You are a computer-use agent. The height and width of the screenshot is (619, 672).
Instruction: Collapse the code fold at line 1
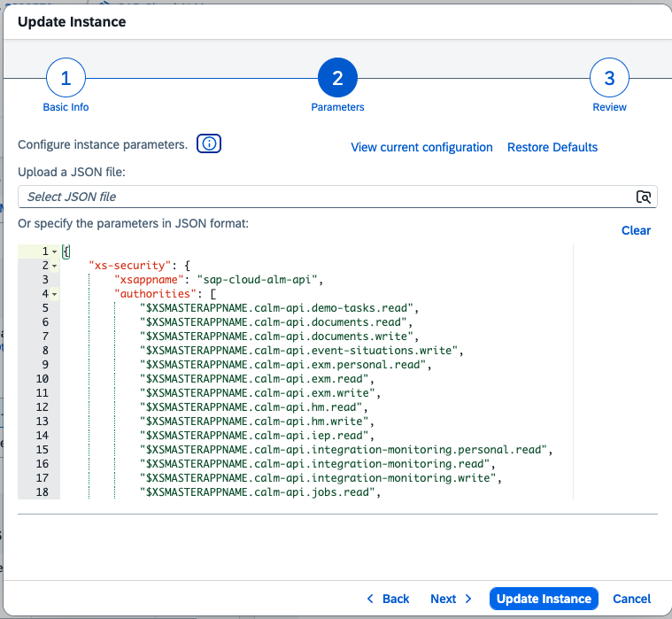(x=54, y=251)
